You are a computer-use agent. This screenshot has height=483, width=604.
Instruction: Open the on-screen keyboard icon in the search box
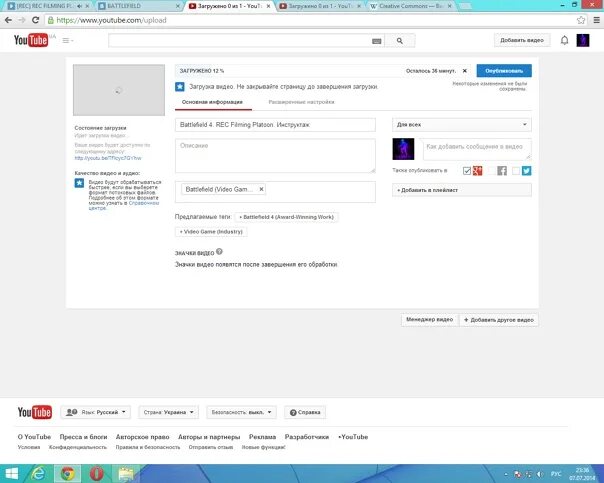tap(377, 41)
